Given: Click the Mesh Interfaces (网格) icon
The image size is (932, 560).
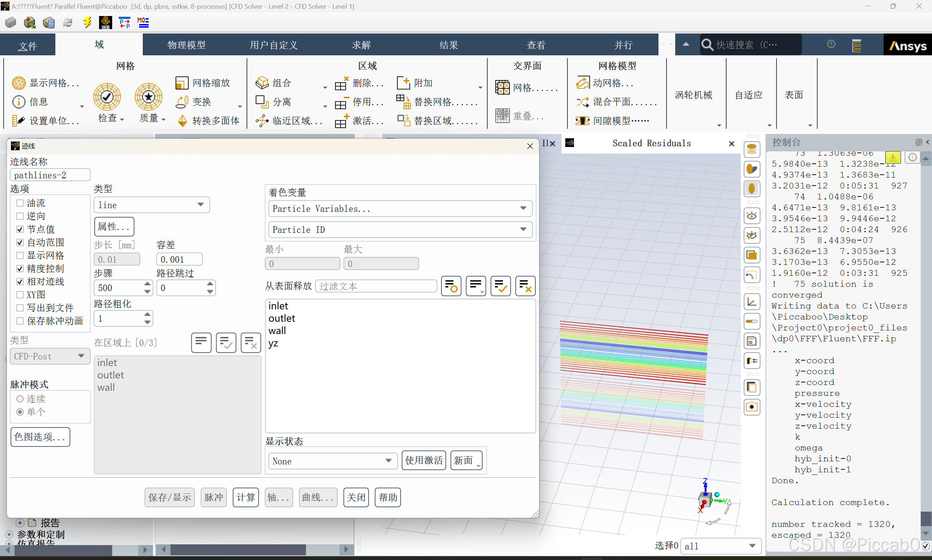Looking at the screenshot, I should coord(502,88).
